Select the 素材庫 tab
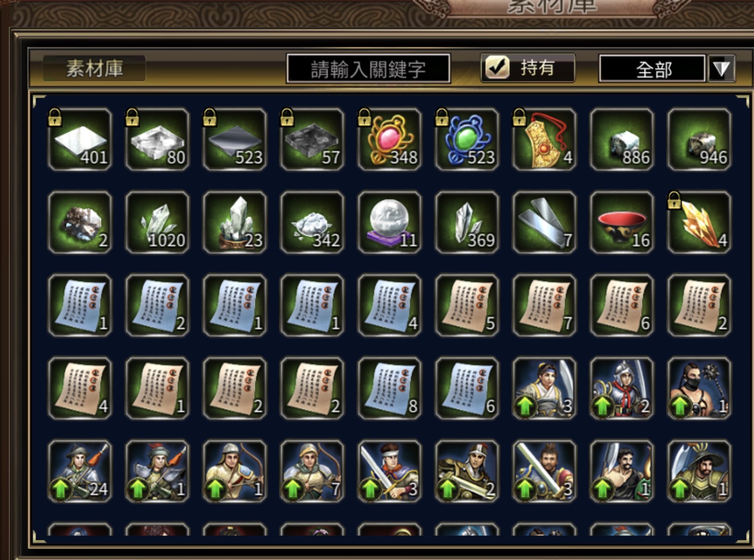Screen dimensions: 754x560 [95, 68]
